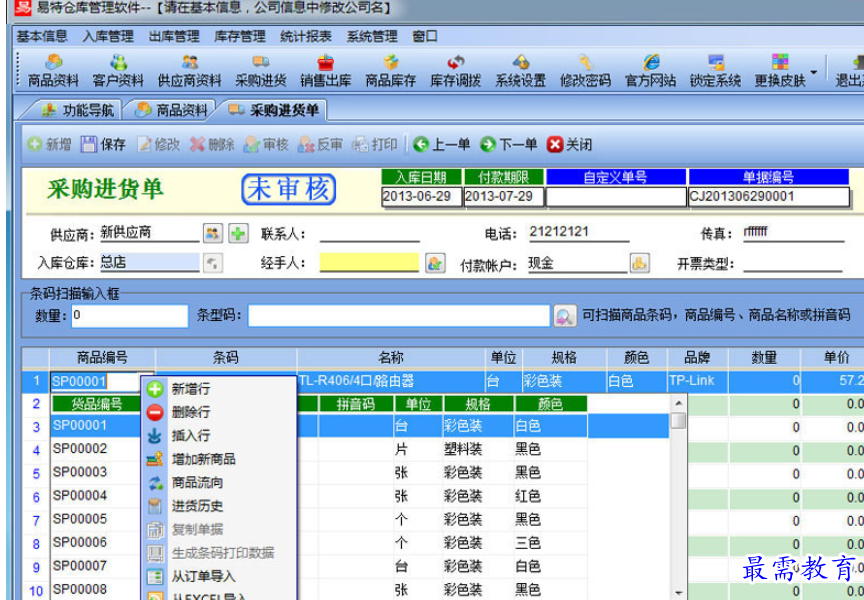
Task: Click supplier lookup icon beside 新供应商
Action: (x=213, y=233)
